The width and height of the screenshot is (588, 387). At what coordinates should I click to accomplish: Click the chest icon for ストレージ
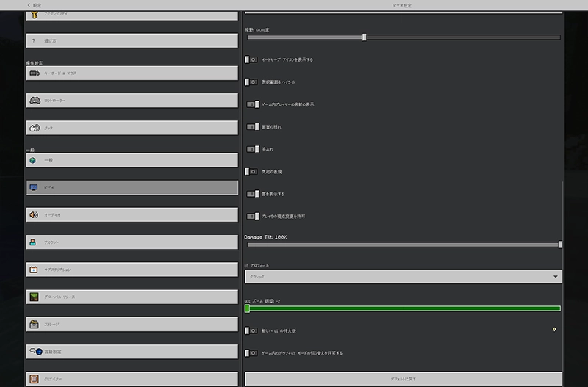(x=34, y=324)
